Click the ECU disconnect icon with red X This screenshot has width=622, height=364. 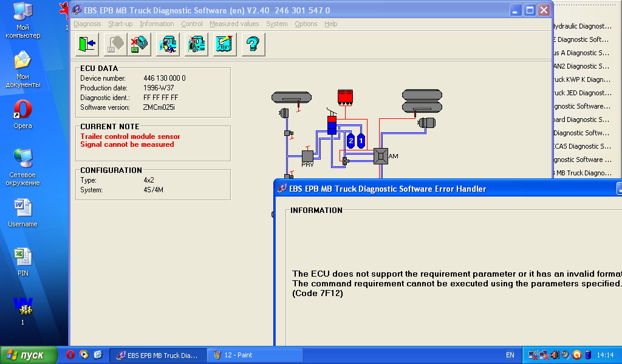click(x=139, y=44)
